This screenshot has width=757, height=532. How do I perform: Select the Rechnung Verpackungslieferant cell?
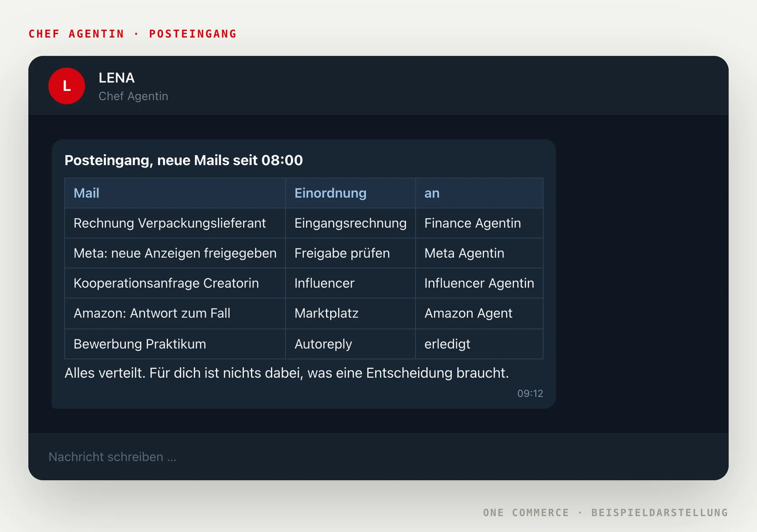tap(175, 223)
